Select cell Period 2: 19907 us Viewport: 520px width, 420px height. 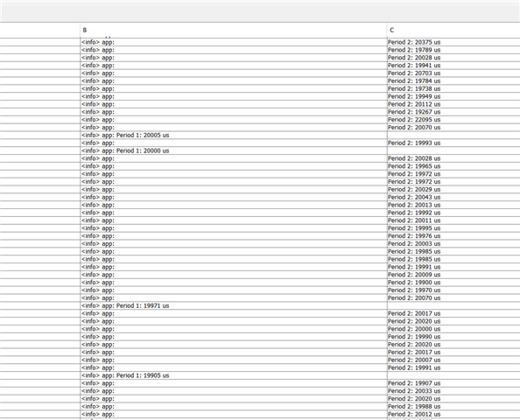(x=453, y=383)
